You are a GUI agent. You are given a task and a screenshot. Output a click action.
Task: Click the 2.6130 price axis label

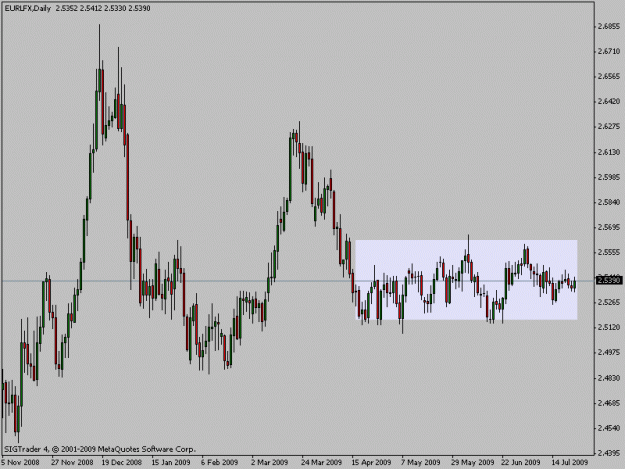[x=609, y=152]
